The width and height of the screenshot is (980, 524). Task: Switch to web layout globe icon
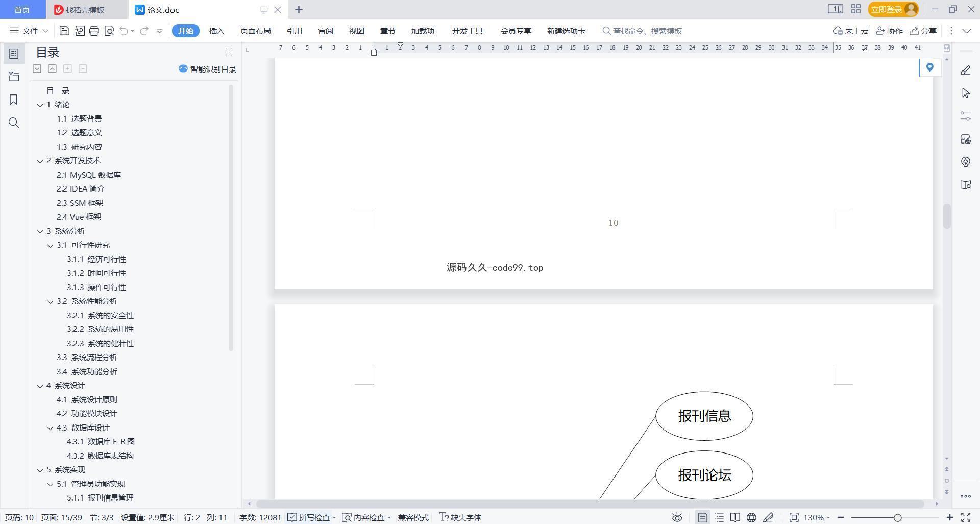(751, 517)
